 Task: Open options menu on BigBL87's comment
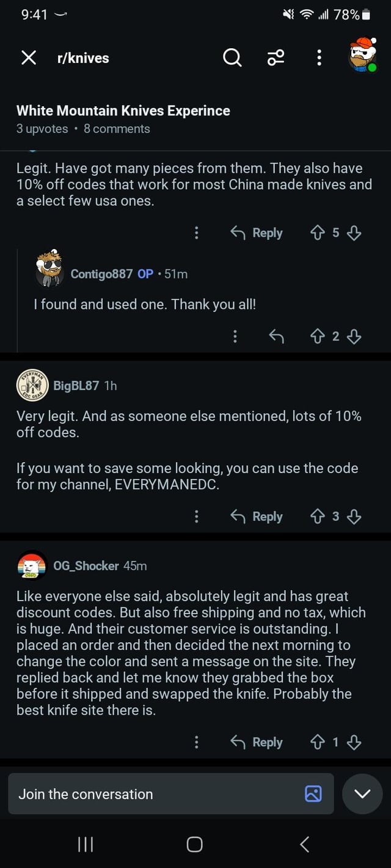(196, 516)
